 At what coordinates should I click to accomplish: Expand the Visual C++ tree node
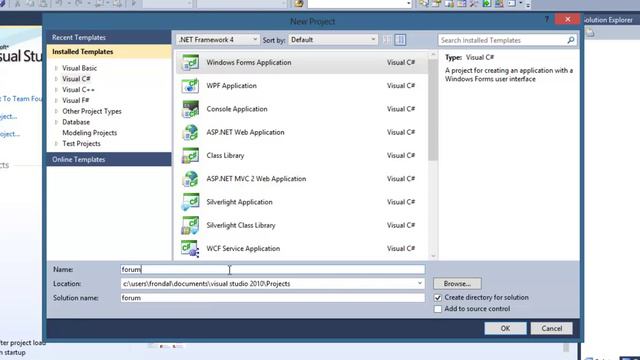point(56,90)
